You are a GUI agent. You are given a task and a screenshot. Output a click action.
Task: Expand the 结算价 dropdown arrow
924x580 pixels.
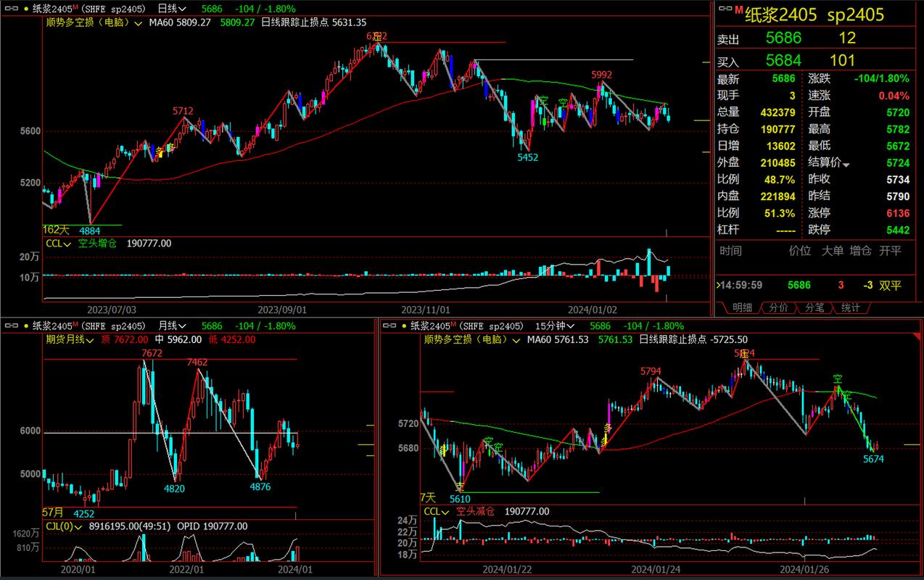pos(846,165)
